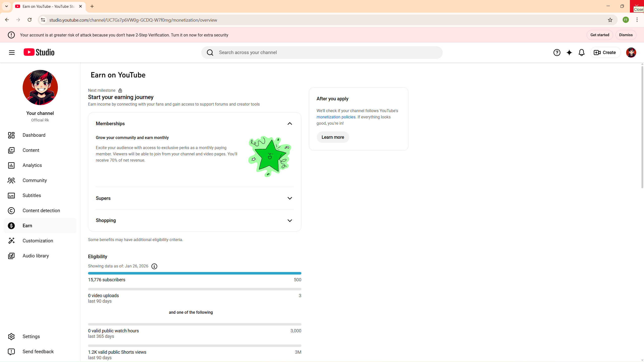Collapse the Memberships section

(290, 123)
